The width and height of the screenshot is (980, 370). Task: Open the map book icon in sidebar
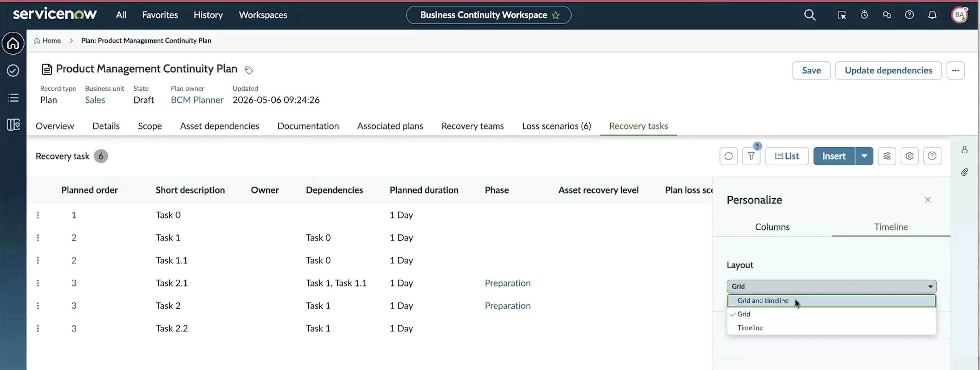click(x=13, y=124)
